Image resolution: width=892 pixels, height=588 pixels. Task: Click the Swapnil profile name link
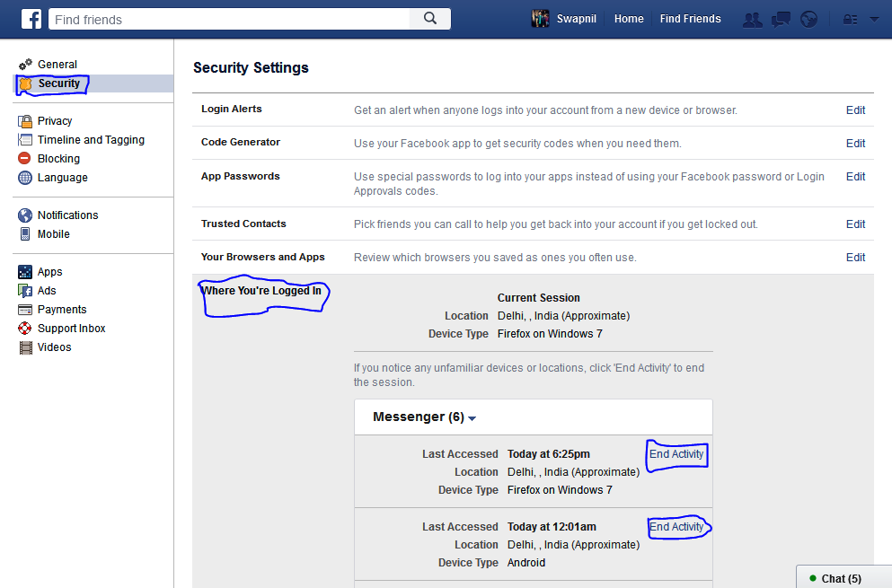tap(577, 19)
